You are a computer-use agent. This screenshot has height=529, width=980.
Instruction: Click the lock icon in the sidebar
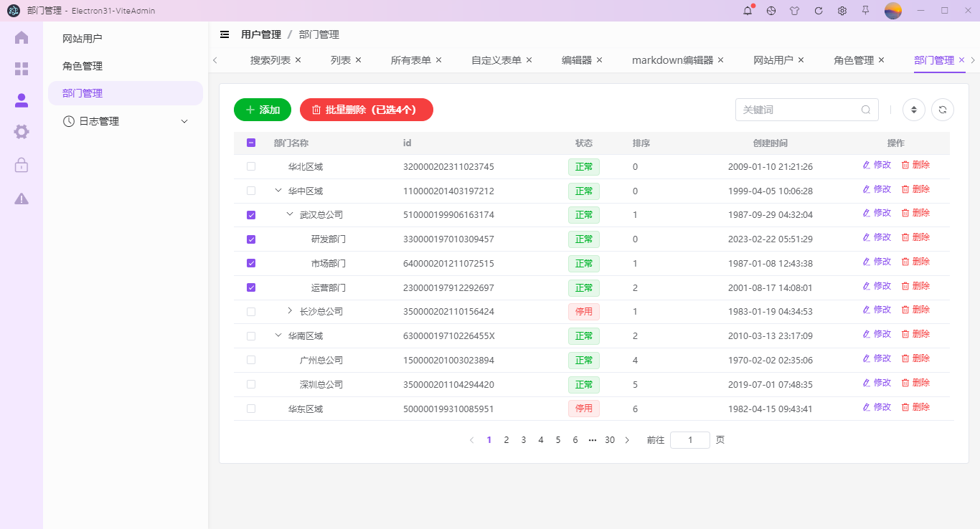[x=21, y=164]
